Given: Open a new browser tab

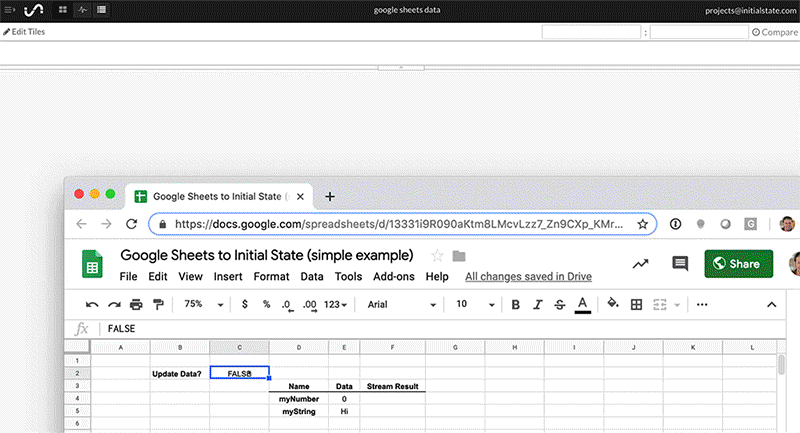Looking at the screenshot, I should [x=330, y=196].
